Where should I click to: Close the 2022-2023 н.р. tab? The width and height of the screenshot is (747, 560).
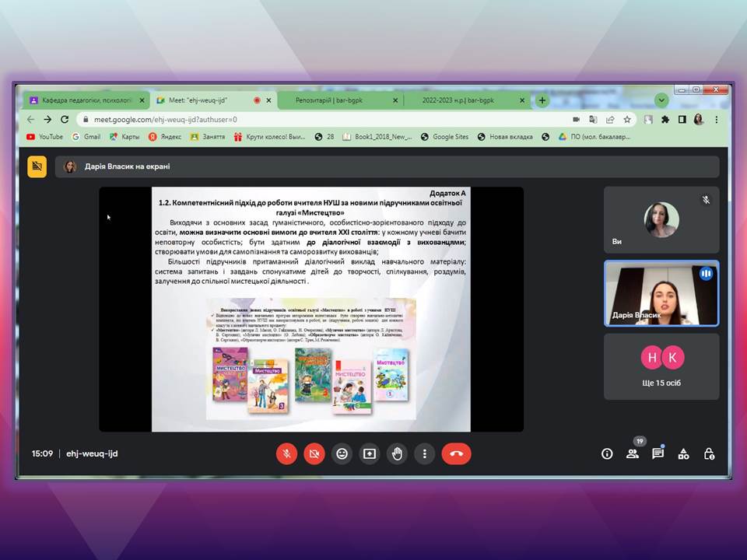[522, 100]
